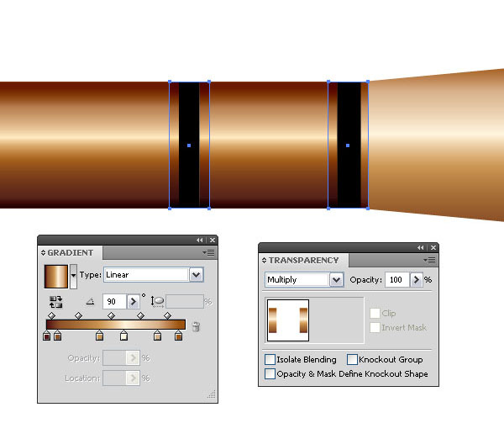Click the fifth gradient midpoint diamond

[167, 315]
